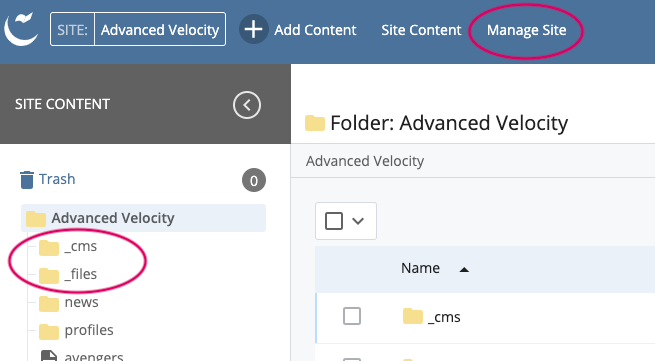Collapse the Site Content panel arrow icon
655x361 pixels.
coord(247,105)
